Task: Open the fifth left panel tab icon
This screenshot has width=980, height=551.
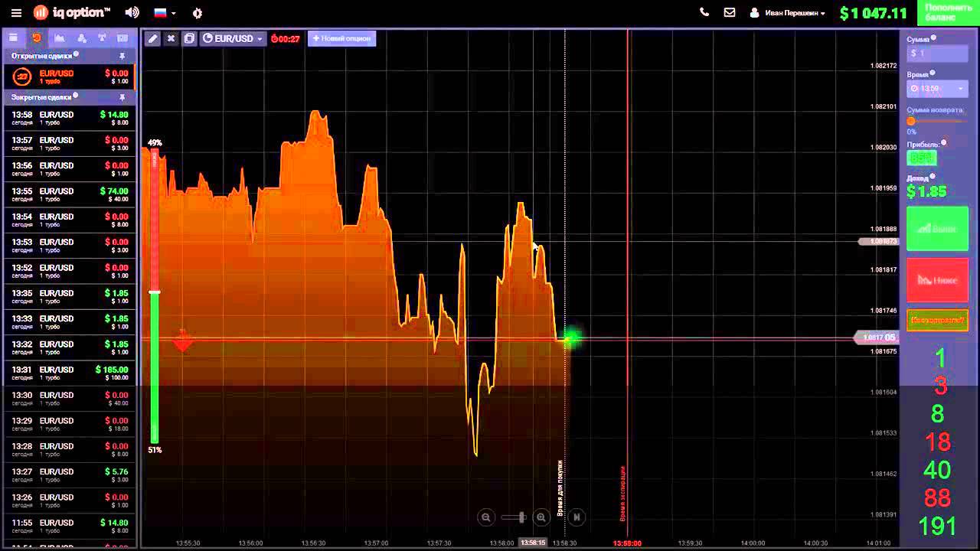Action: (102, 37)
